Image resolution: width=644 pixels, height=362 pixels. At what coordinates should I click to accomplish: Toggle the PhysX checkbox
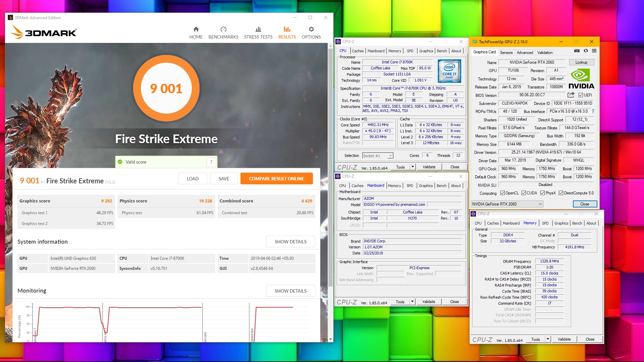tap(542, 193)
